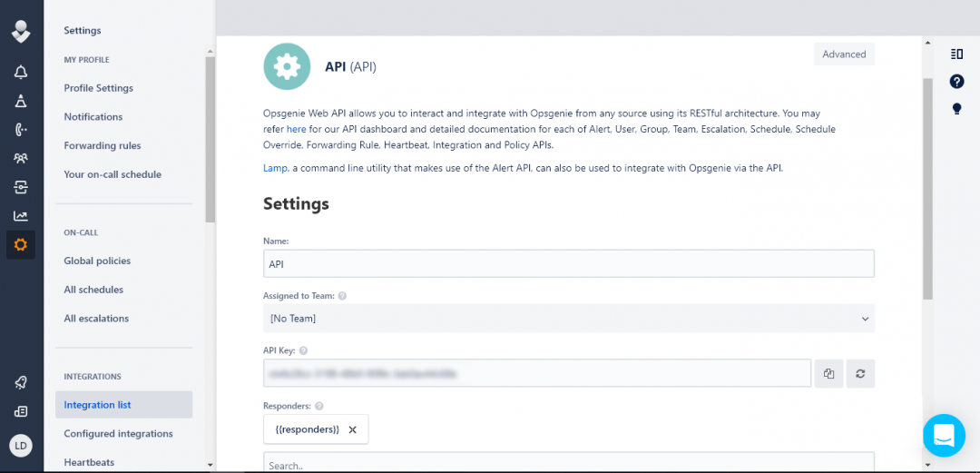Open Analytics via the chart icon
Image resolution: width=980 pixels, height=473 pixels.
point(21,216)
